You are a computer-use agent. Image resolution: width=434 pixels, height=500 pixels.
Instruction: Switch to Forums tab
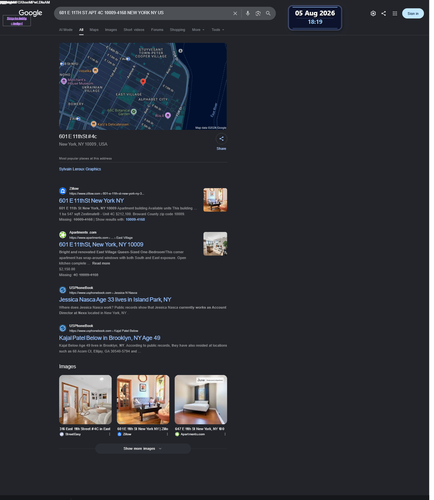point(157,30)
